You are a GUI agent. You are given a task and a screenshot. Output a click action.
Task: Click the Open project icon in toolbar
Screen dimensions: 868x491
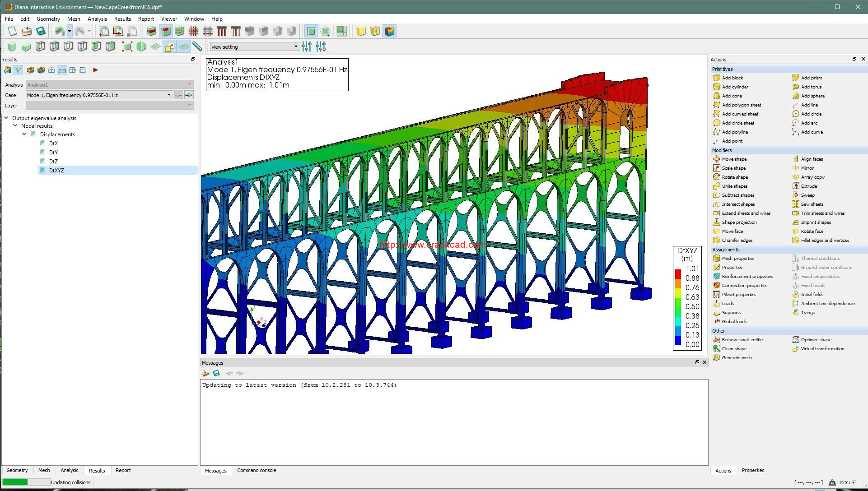pyautogui.click(x=27, y=31)
